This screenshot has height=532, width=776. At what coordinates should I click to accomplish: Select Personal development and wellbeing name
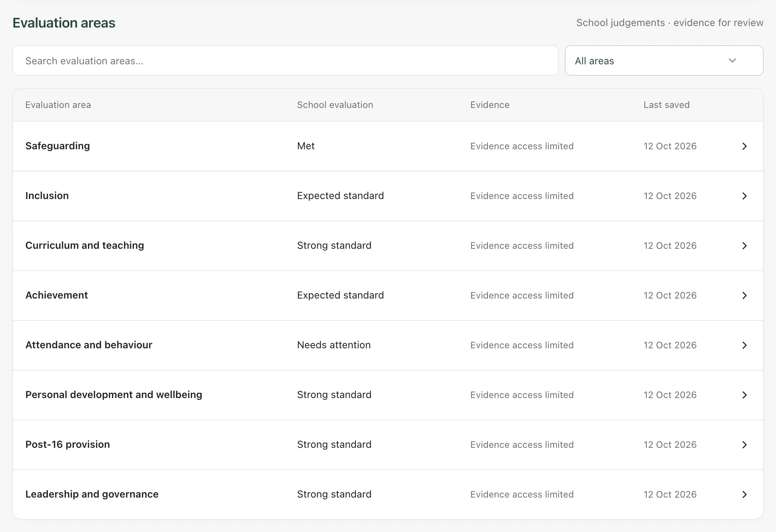pyautogui.click(x=114, y=395)
